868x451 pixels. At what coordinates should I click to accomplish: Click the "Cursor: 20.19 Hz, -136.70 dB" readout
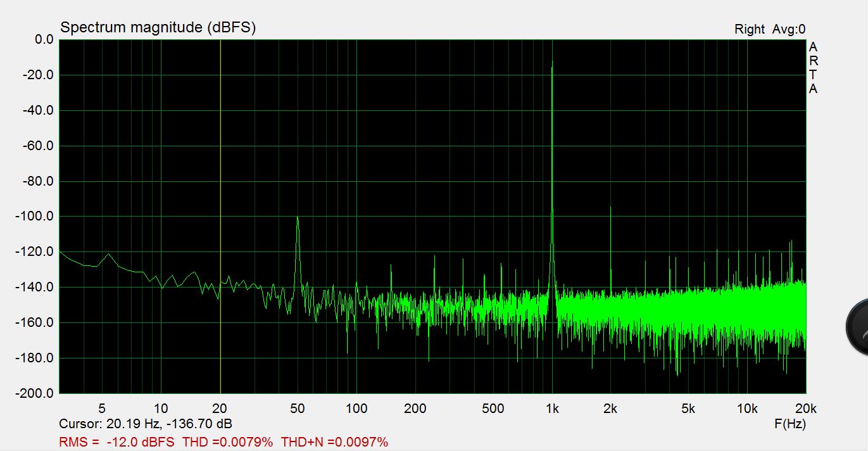coord(145,423)
